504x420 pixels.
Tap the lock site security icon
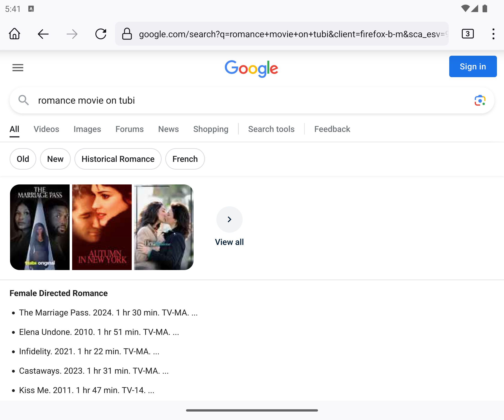[x=127, y=34]
